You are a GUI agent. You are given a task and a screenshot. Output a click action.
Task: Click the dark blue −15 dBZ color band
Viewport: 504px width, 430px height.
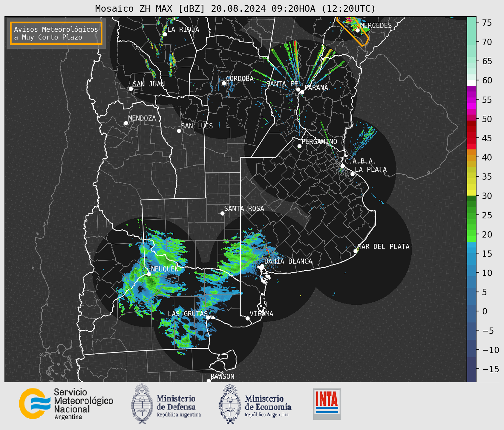[x=471, y=369]
